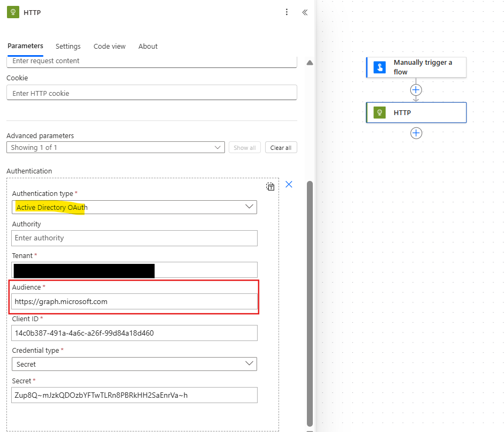This screenshot has height=432, width=504.
Task: Open the About tab
Action: [x=148, y=46]
